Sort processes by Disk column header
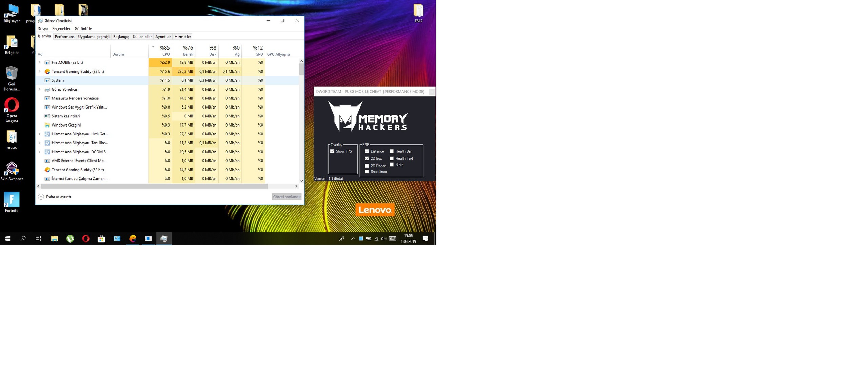This screenshot has height=388, width=868. (207, 51)
